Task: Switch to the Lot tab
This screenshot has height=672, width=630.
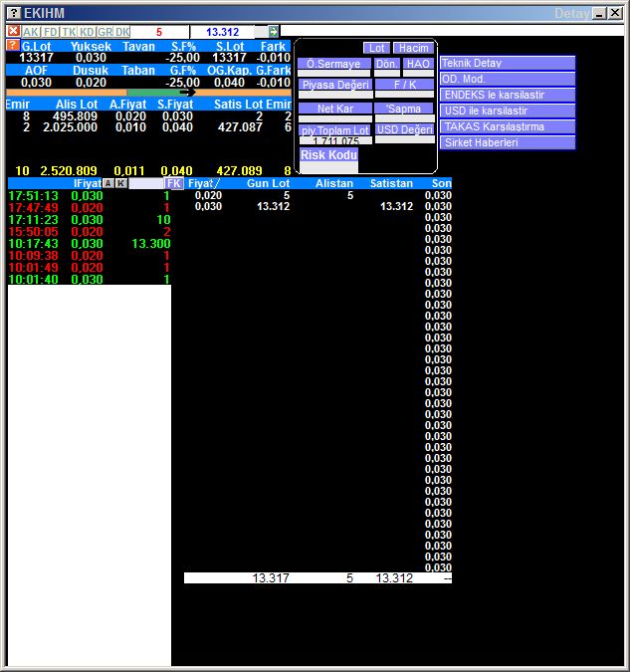Action: tap(377, 48)
